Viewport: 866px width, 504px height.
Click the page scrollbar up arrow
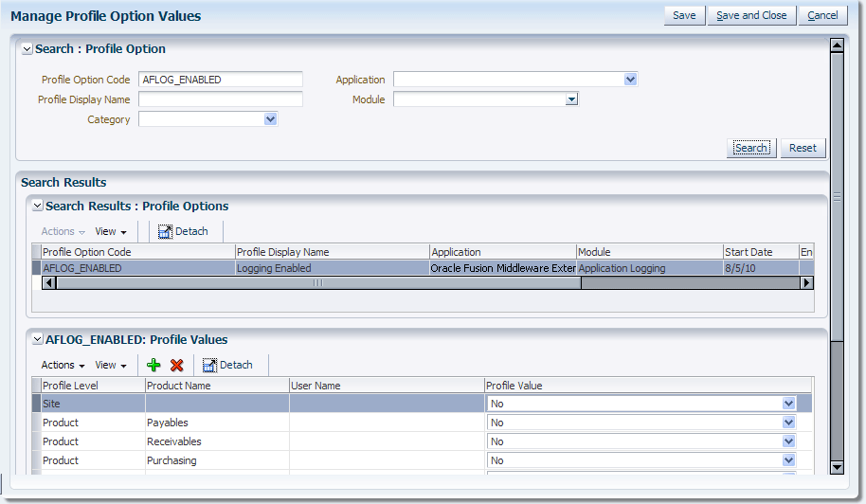(x=837, y=45)
